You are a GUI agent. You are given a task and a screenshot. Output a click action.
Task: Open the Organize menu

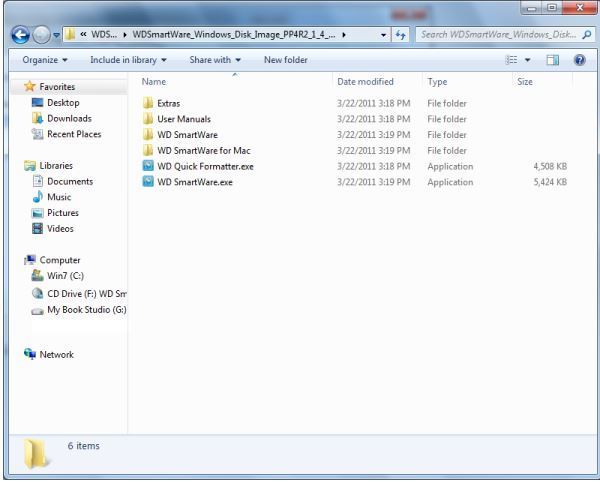pyautogui.click(x=45, y=60)
